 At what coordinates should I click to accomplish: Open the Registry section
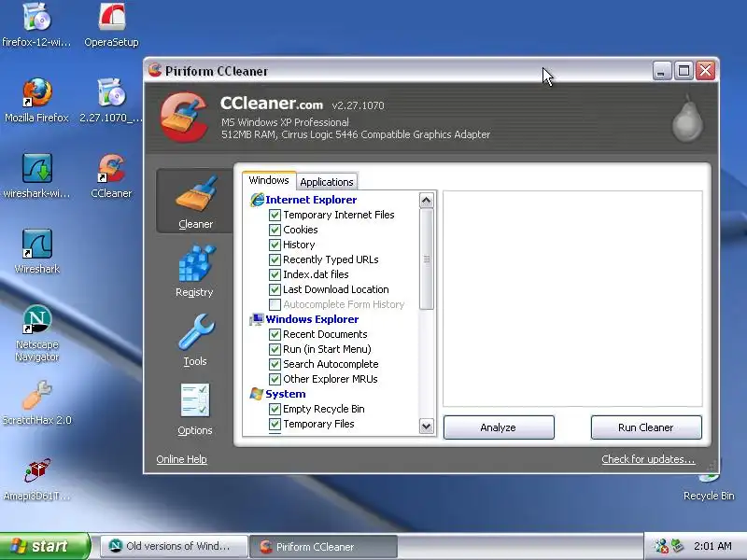pos(195,271)
